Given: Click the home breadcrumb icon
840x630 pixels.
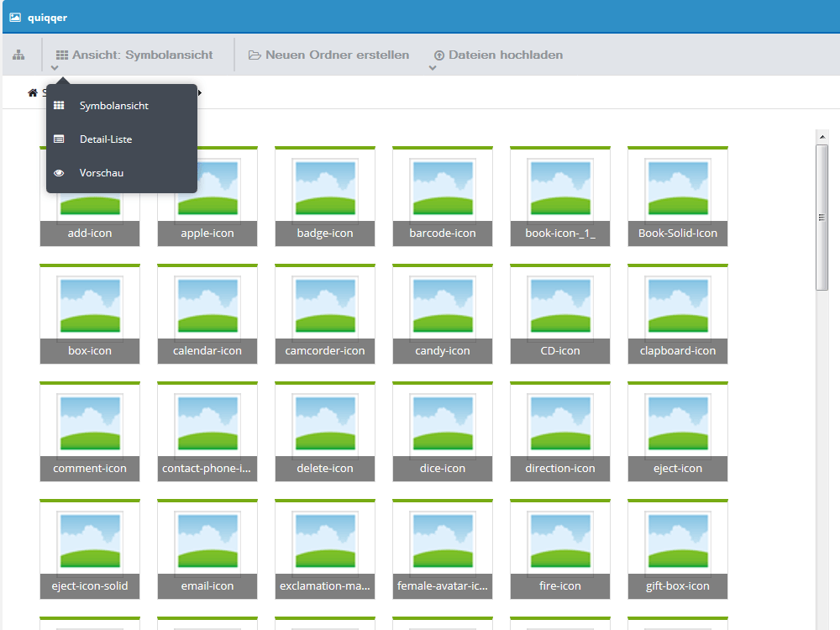Looking at the screenshot, I should click(x=33, y=92).
